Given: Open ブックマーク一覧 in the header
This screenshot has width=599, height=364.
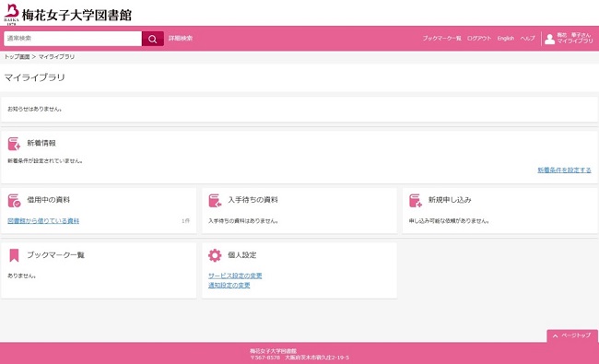Looking at the screenshot, I should [x=441, y=38].
